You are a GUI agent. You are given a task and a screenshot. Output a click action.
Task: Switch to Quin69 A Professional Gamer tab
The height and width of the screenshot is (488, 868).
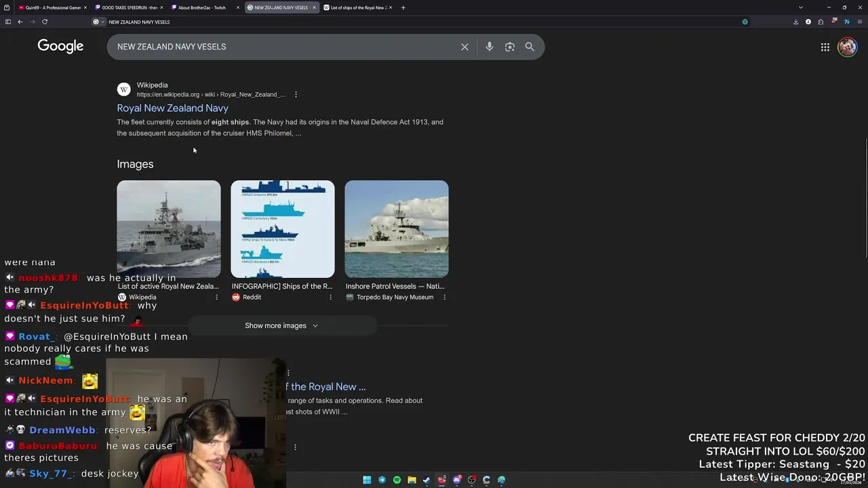54,7
